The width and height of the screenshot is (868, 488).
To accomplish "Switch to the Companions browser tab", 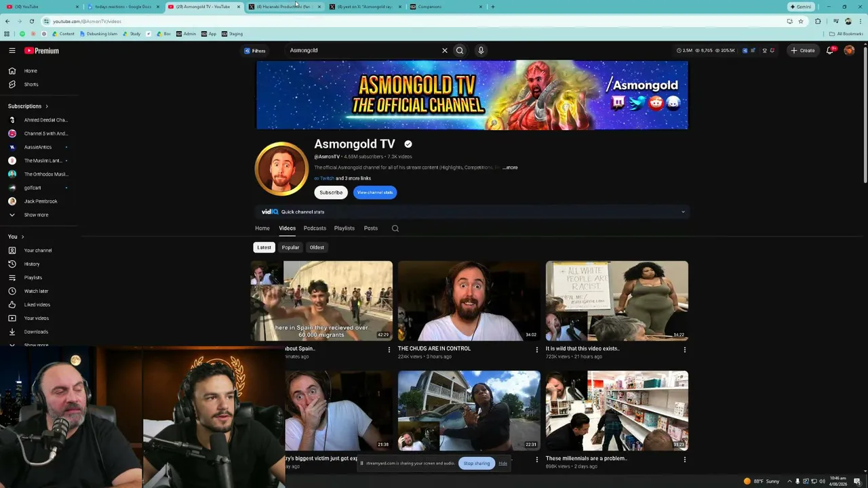I will click(x=446, y=7).
